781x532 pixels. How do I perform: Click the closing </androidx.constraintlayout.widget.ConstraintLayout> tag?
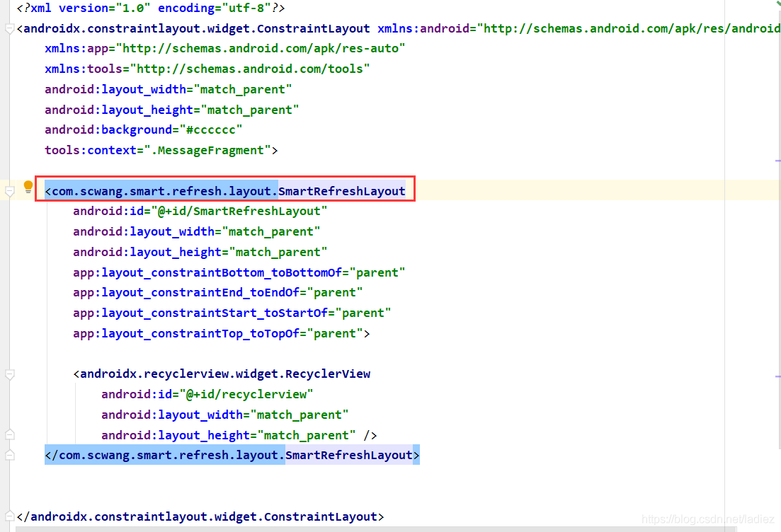[x=200, y=516]
